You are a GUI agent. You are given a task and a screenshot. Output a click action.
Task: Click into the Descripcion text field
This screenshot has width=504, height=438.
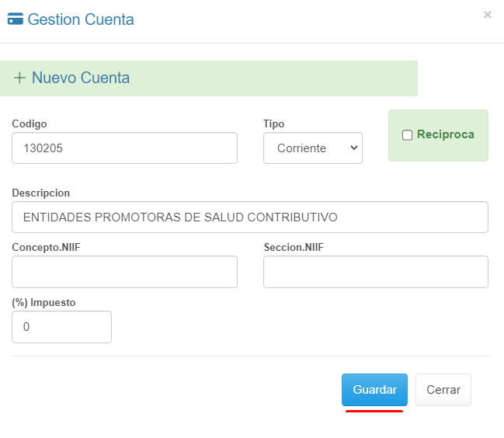point(249,217)
